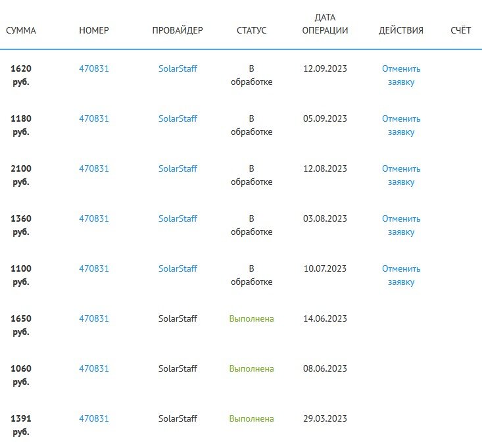Select the СУММА column header
The width and height of the screenshot is (482, 448).
click(x=21, y=30)
